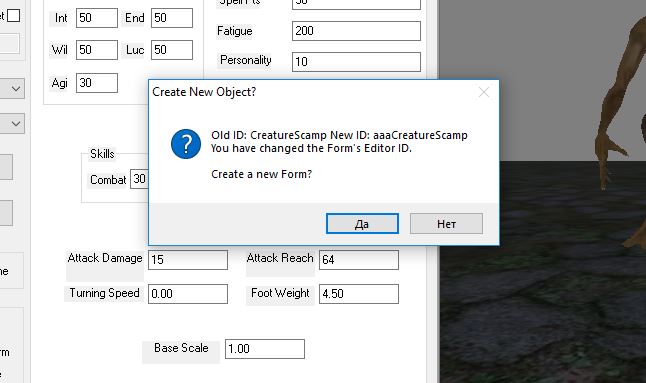Open the lower dropdown on left edge
646x383 pixels.
12,124
